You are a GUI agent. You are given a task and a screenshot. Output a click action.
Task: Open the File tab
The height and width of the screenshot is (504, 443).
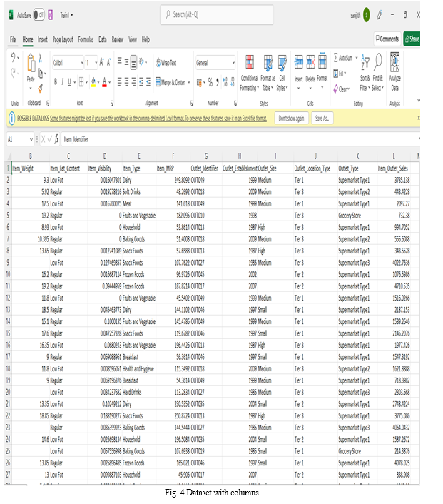pos(13,39)
